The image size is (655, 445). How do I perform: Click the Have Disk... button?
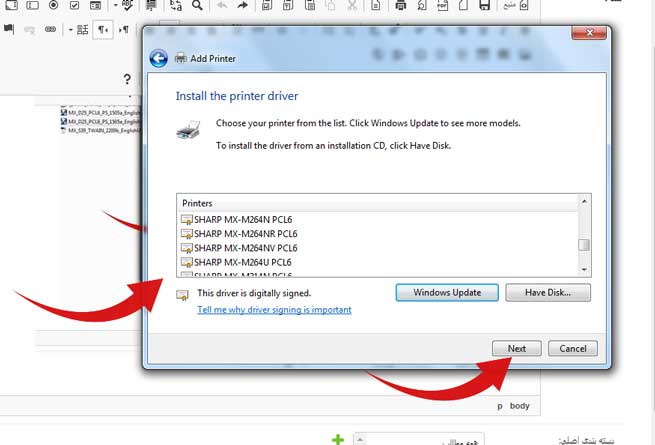(548, 292)
